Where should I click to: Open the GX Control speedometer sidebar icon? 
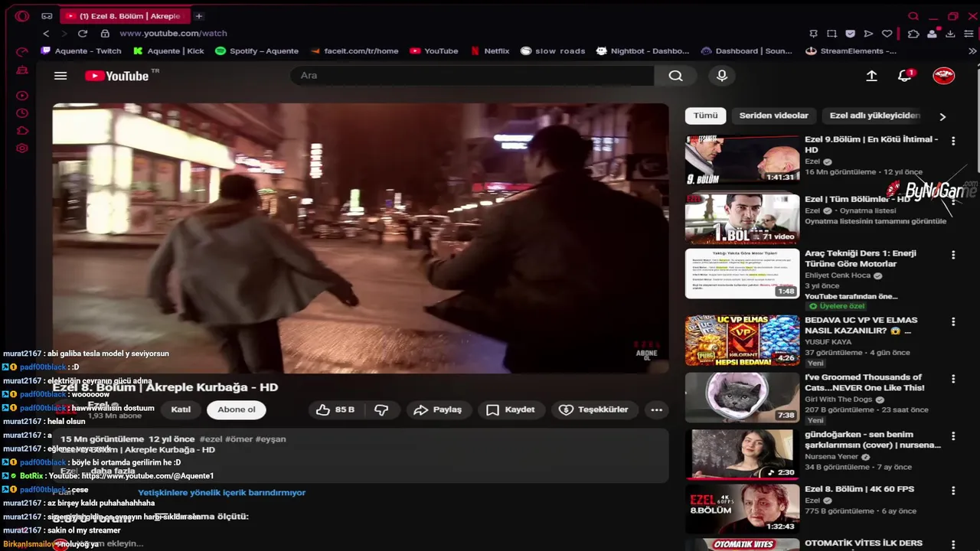[x=22, y=52]
